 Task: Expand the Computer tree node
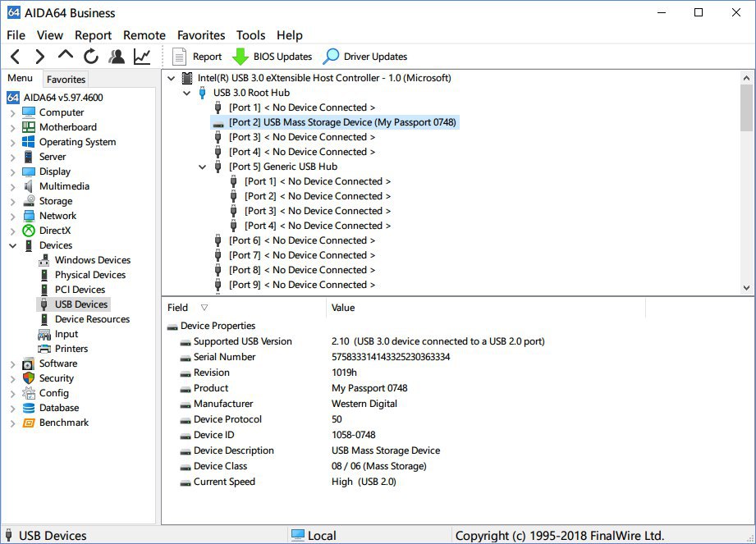click(13, 112)
